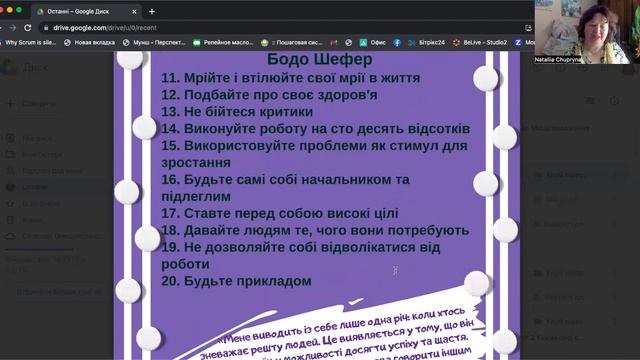Reload the Google Drive page

[x=28, y=28]
